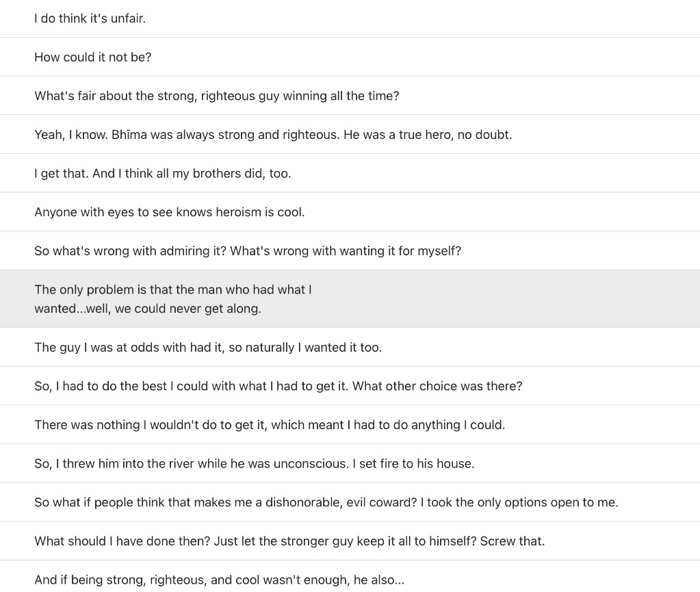Select "Anyone with eyes to see knows heroism is cool."
700x592 pixels.
tap(350, 212)
